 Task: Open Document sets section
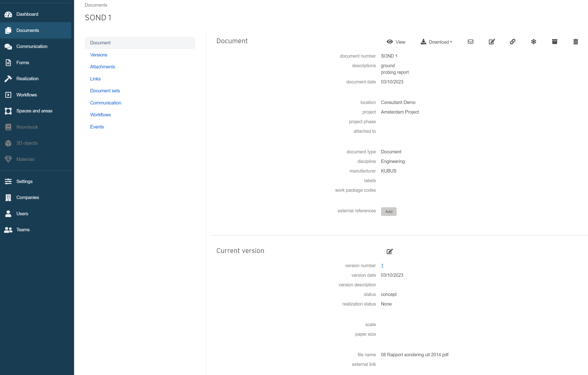pos(105,90)
